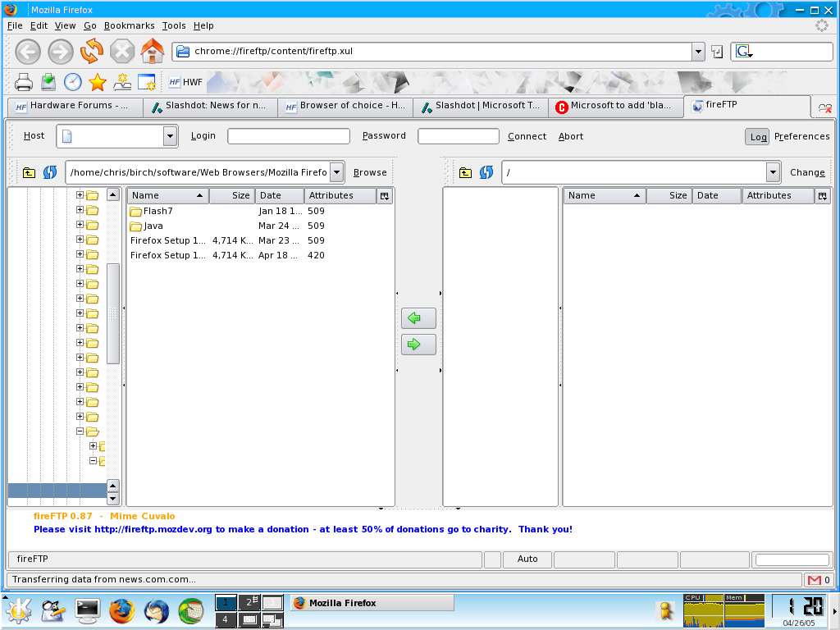Click the Firefox Forward arrow button

coord(61,52)
